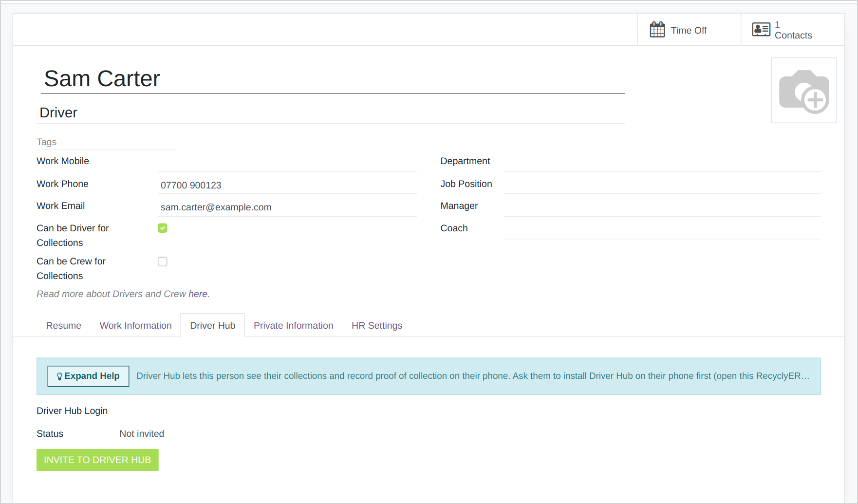
Task: Click the lightbulb icon in Expand Help
Action: click(59, 376)
